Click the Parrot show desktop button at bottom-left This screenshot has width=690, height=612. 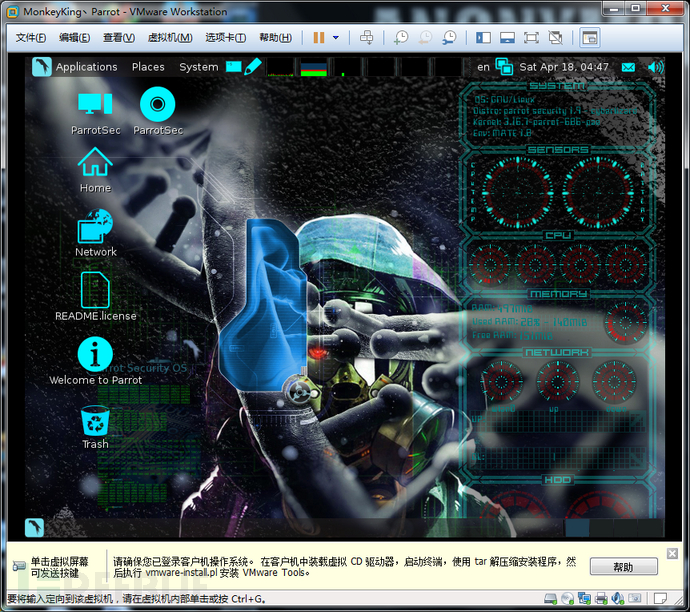pos(34,527)
